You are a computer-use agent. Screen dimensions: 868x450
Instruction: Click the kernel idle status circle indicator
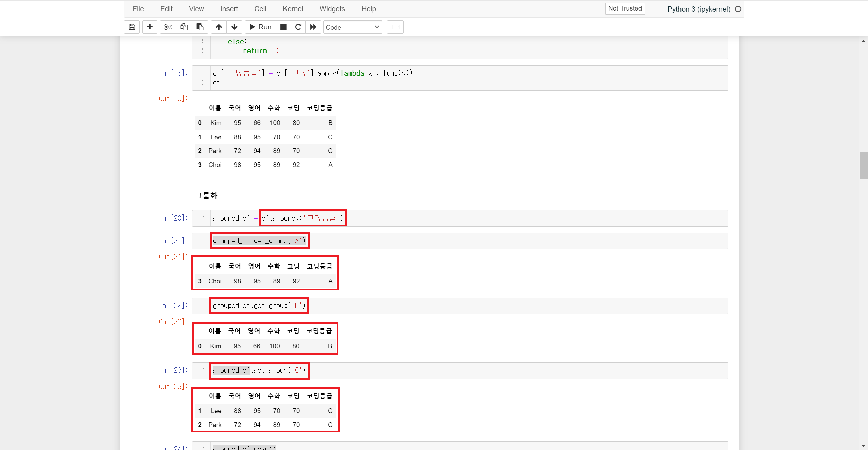[x=738, y=9]
